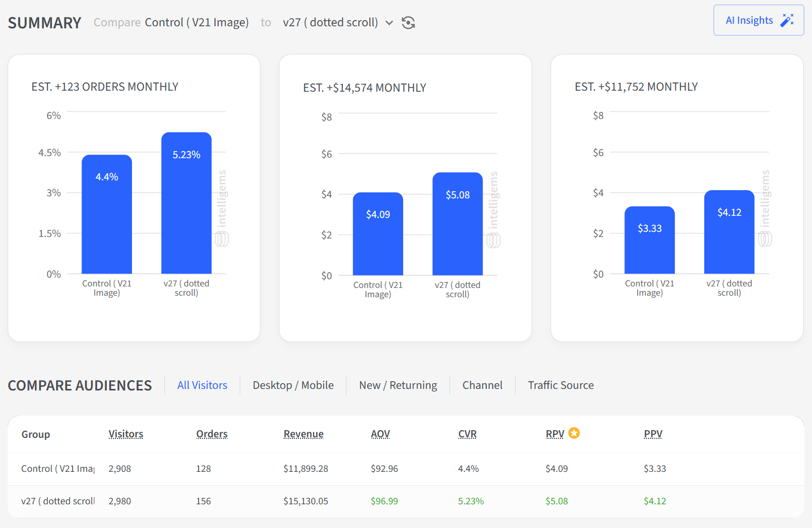Click the star icon next to RPV
The image size is (812, 528).
(574, 433)
